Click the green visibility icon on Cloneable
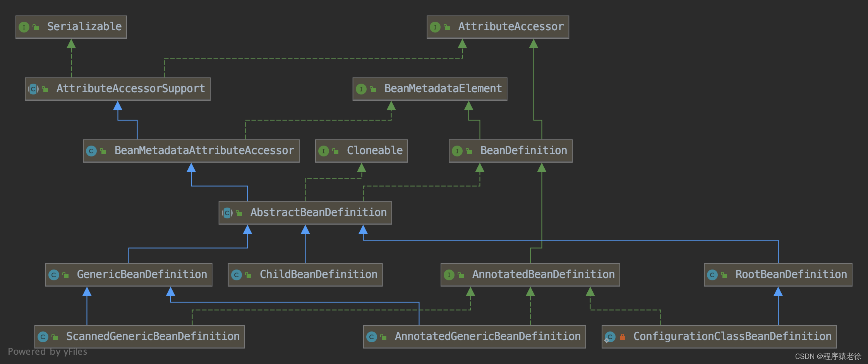Screen dimensions: 868x364 point(335,151)
